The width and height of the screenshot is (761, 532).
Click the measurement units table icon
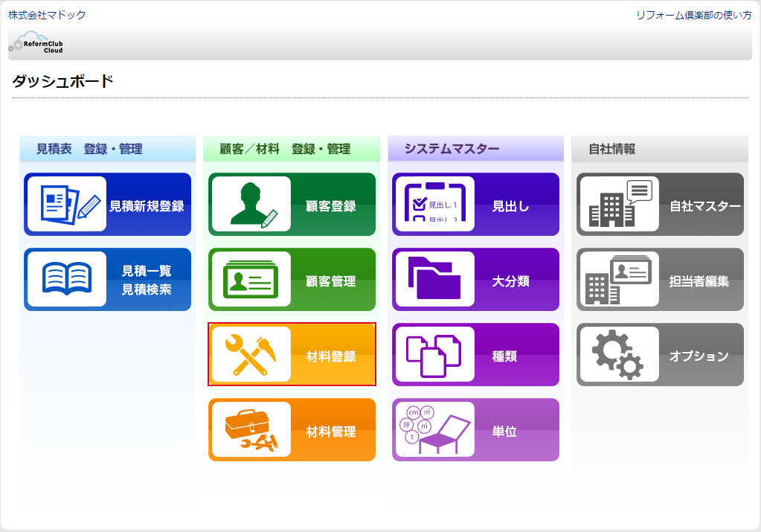click(x=434, y=429)
